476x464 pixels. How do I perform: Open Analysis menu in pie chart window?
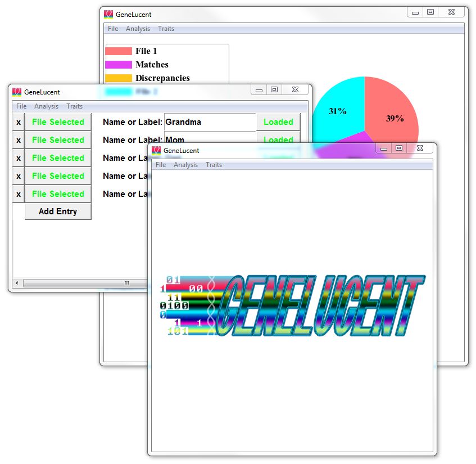(138, 29)
